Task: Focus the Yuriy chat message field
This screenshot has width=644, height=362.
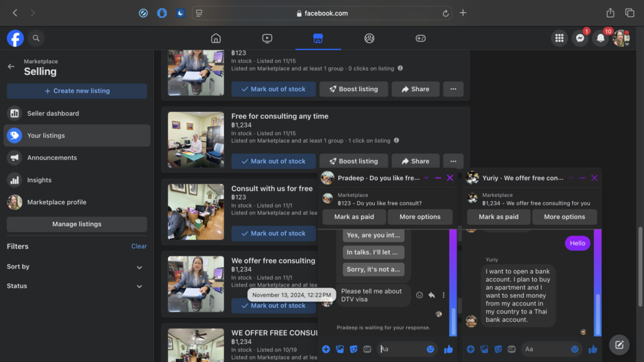Action: 545,349
